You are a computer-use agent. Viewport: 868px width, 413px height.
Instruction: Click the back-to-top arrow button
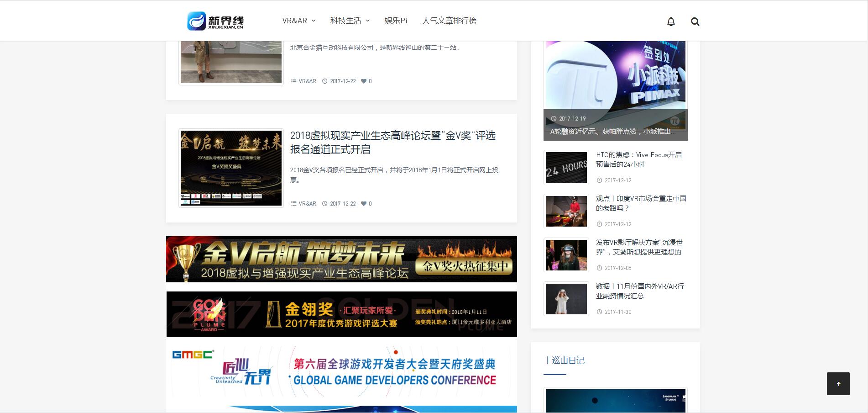(838, 384)
